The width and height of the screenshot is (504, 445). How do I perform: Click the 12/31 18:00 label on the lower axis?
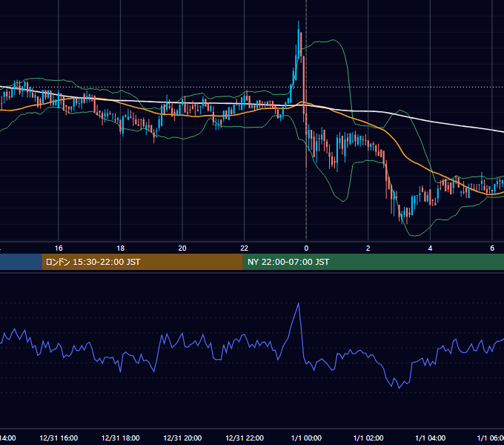point(121,438)
